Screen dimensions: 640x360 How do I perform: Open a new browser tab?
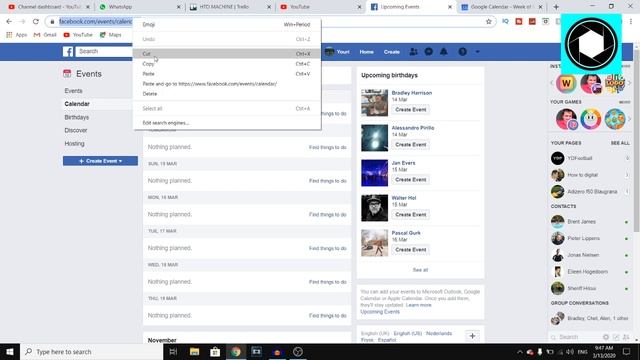(556, 7)
